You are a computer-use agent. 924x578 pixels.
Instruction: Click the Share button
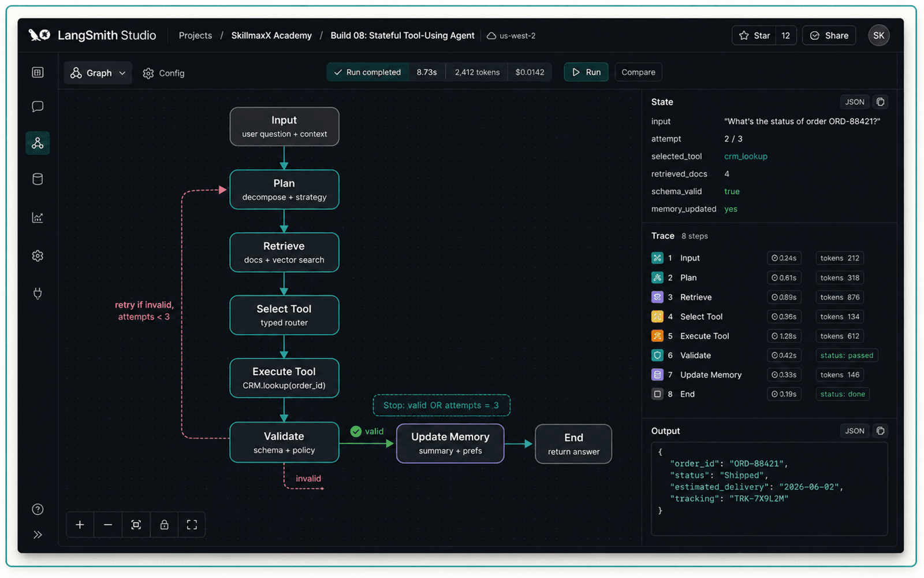(x=829, y=35)
